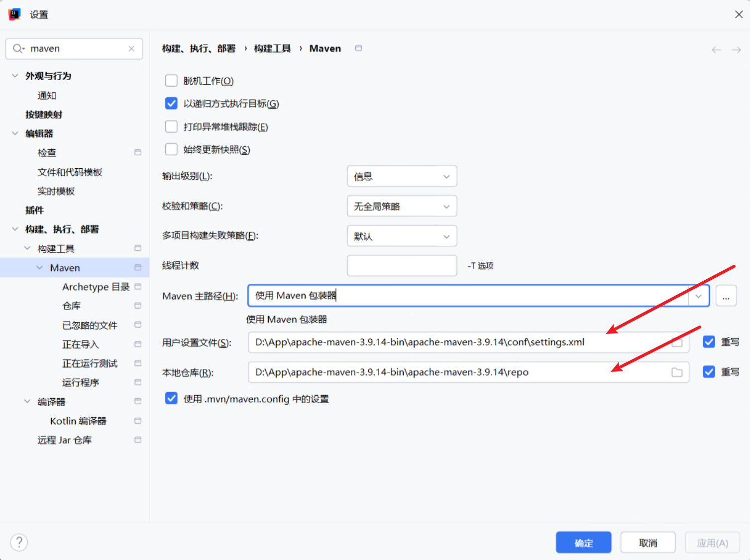Open search history magnifier icon
This screenshot has height=560, width=750.
pyautogui.click(x=18, y=49)
